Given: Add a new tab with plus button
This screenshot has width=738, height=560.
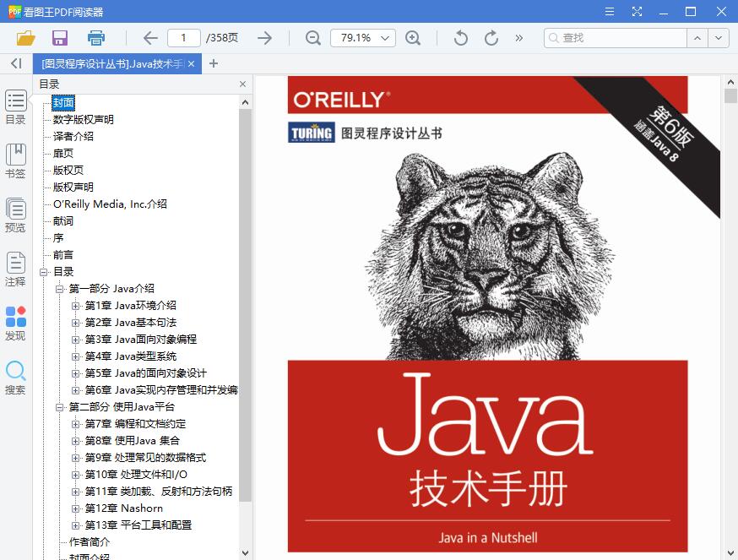Looking at the screenshot, I should [x=214, y=63].
